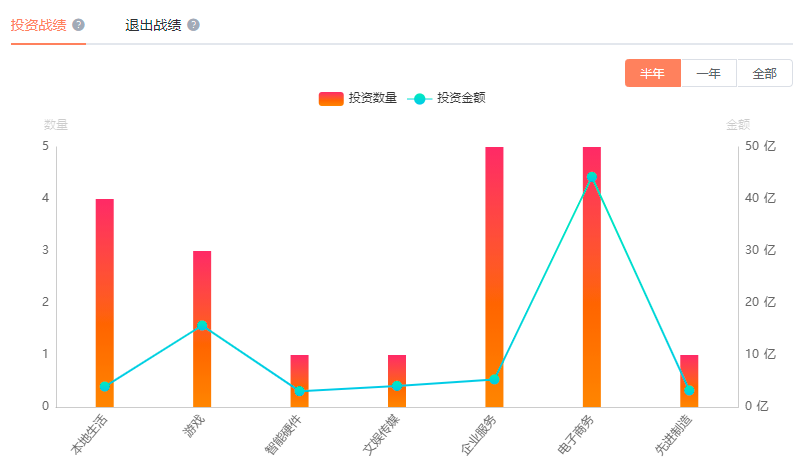Click help icon beside 投资战绩 tab

pos(79,25)
